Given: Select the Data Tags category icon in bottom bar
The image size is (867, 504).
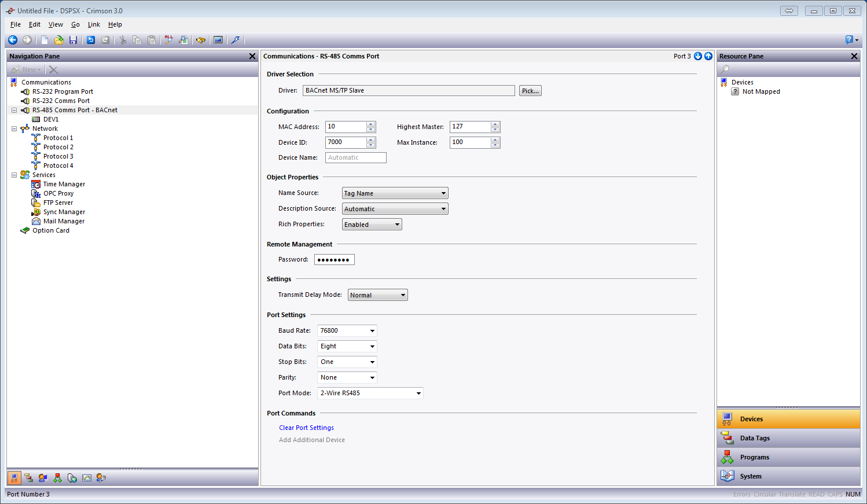Looking at the screenshot, I should (x=29, y=478).
